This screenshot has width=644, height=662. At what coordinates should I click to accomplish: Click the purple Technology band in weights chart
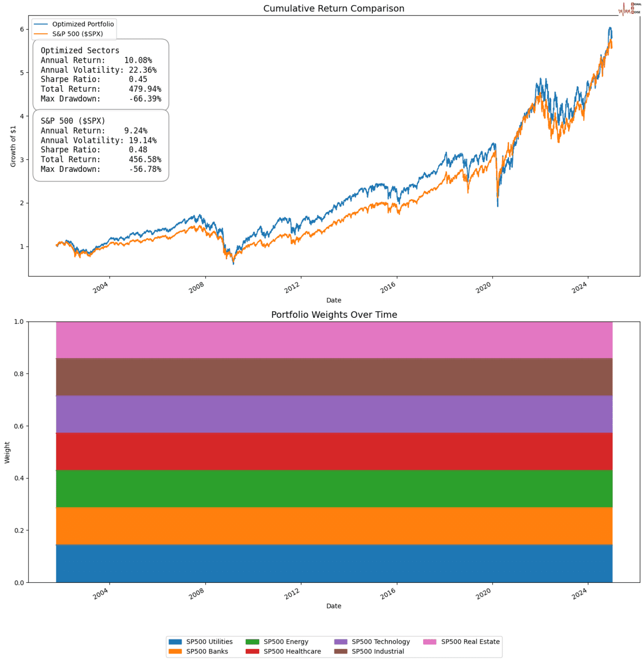334,414
